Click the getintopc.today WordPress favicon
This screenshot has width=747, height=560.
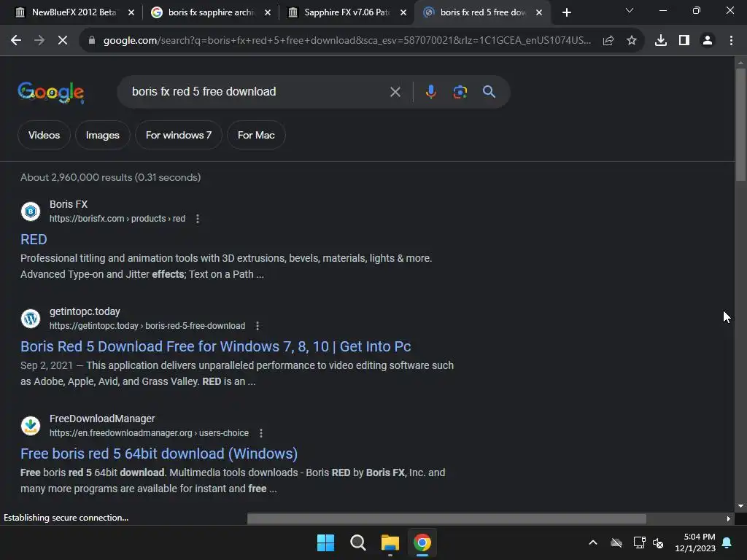[31, 318]
